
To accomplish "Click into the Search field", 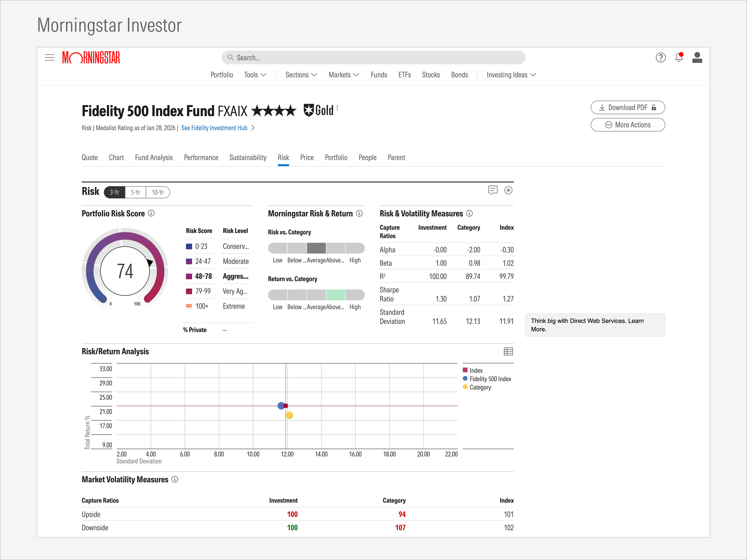I will tap(373, 57).
